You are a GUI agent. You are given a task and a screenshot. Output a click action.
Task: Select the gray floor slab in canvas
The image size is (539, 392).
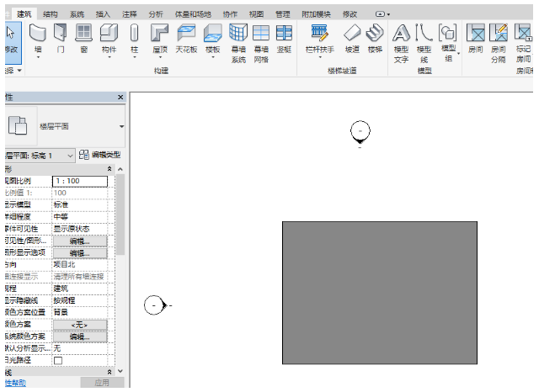[380, 293]
